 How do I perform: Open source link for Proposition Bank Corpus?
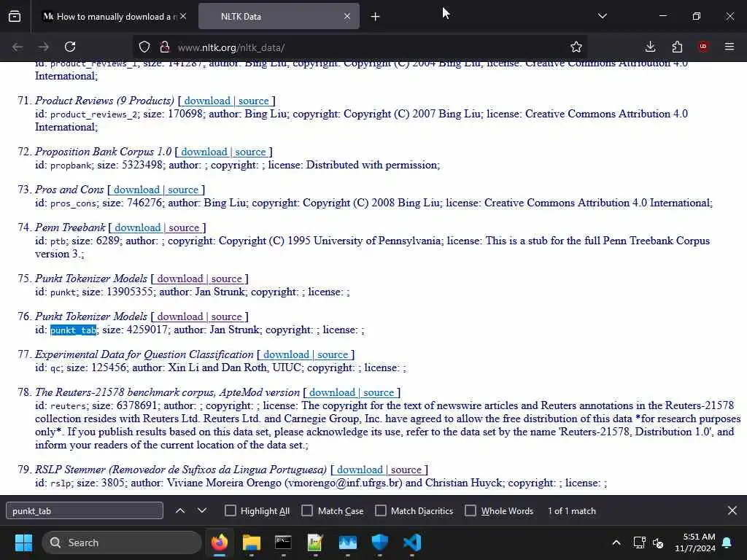point(250,152)
